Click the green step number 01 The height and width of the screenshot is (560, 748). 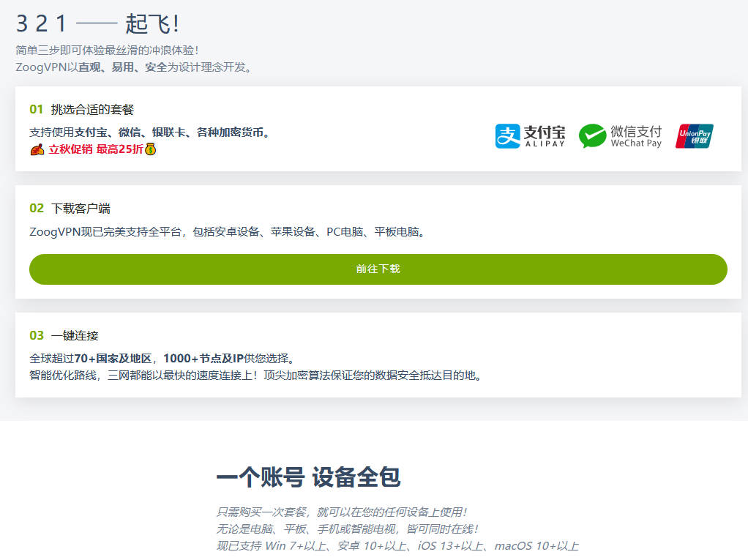coord(37,110)
